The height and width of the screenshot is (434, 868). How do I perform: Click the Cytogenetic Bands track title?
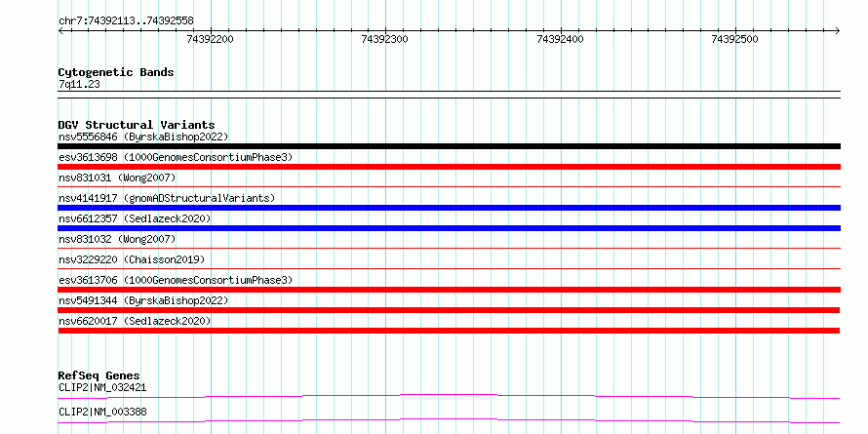coord(116,72)
